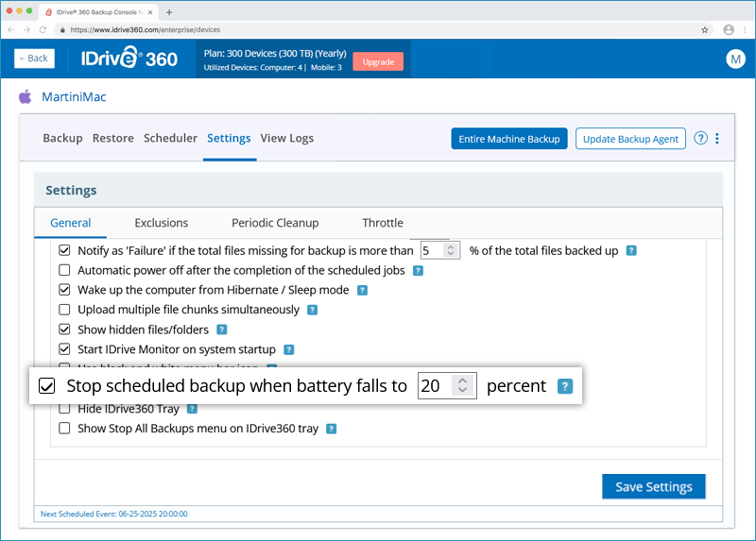Click Update Backup Agent button
Viewport: 756px width, 541px height.
pyautogui.click(x=630, y=139)
